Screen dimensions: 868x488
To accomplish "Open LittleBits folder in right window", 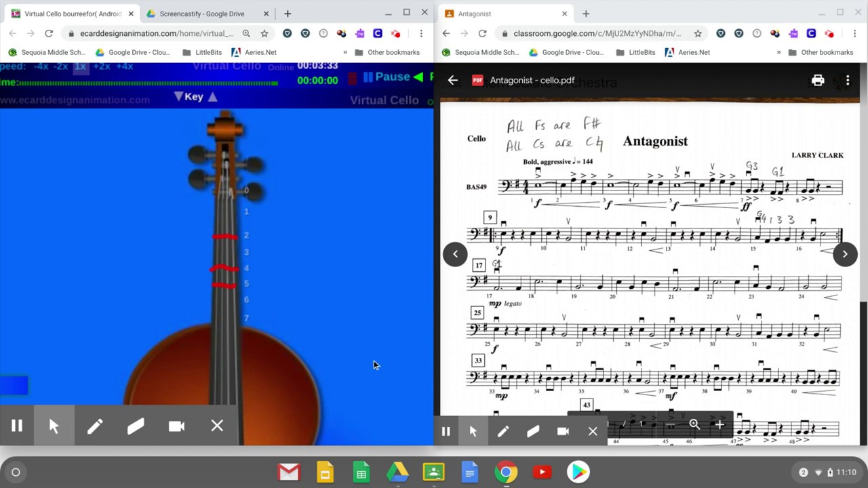I will (635, 52).
